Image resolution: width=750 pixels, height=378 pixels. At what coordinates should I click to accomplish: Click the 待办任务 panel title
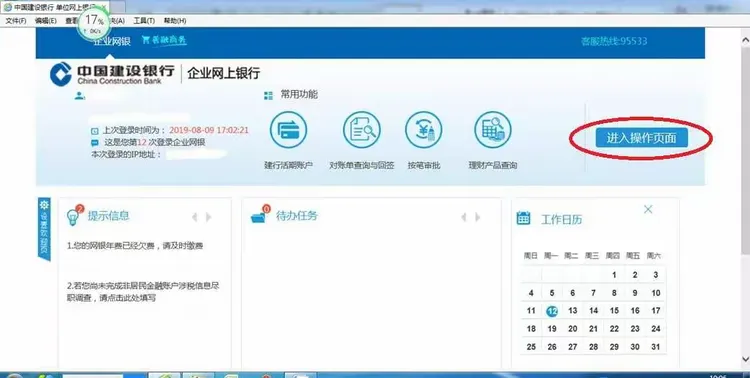[x=297, y=216]
